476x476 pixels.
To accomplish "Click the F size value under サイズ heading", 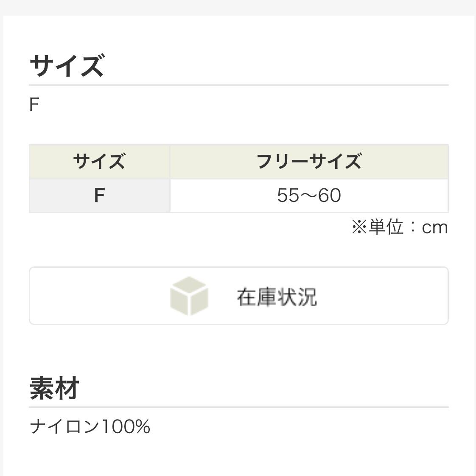I will [34, 105].
